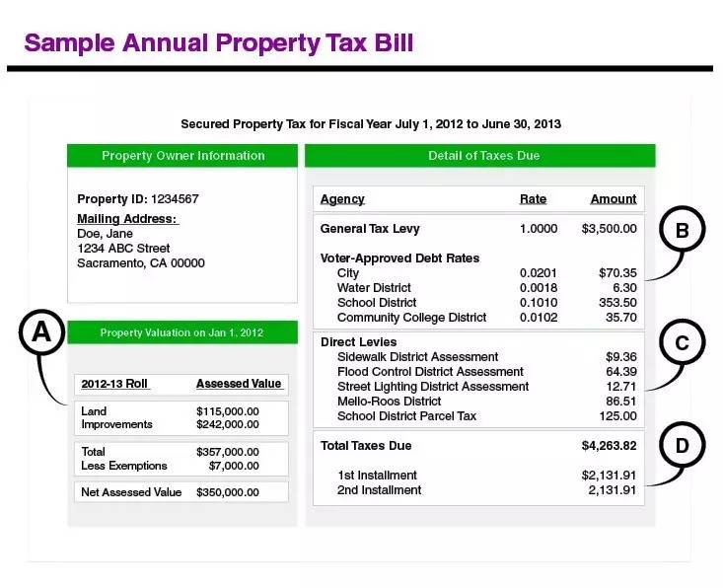
Task: Click the circled letter A marker
Action: 41,332
